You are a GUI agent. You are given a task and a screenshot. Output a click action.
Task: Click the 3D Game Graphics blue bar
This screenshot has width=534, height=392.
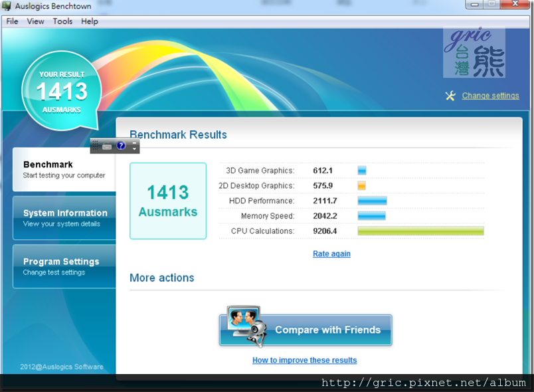pyautogui.click(x=362, y=170)
